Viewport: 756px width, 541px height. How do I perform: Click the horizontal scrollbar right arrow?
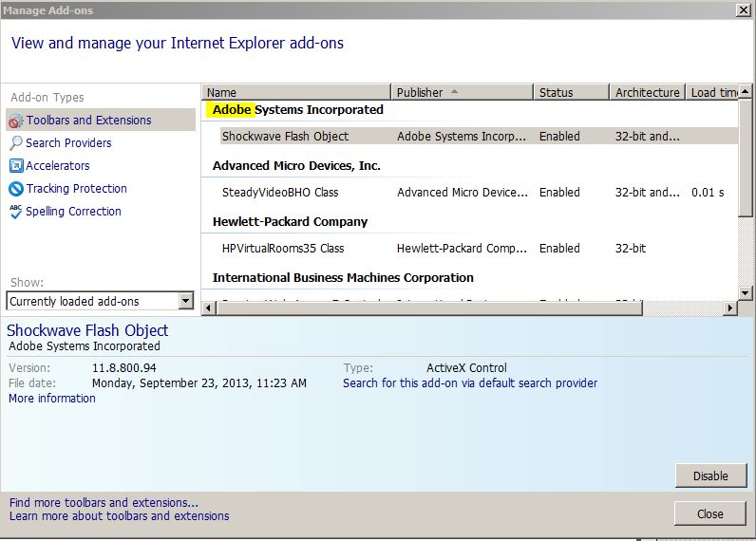[x=730, y=308]
